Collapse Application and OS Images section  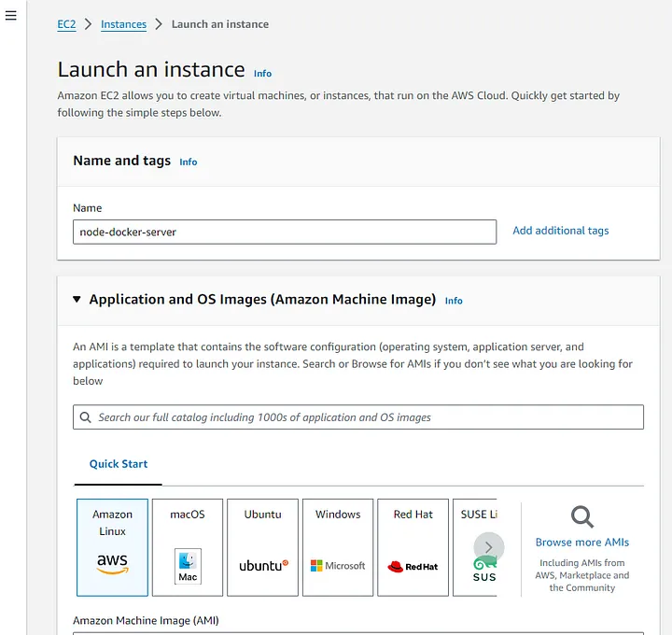(77, 300)
